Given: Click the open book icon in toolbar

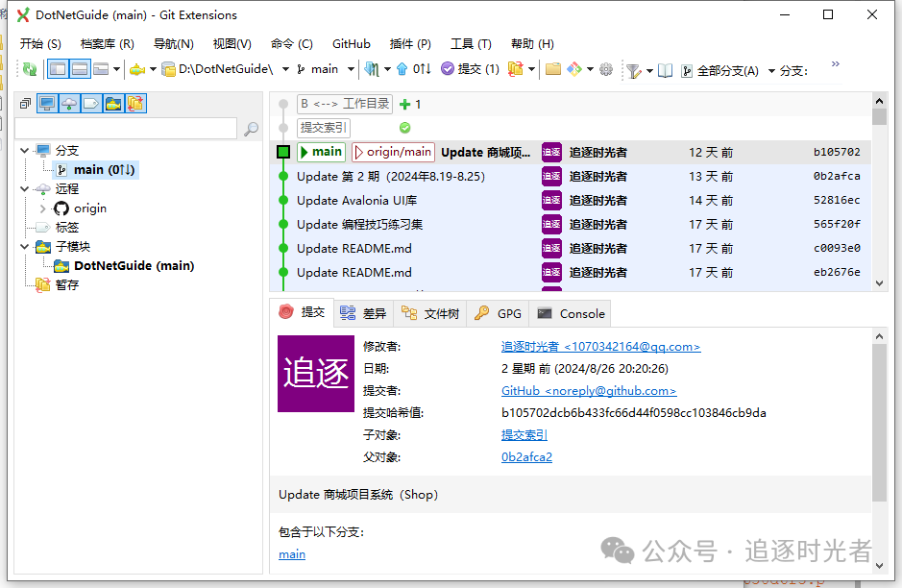Looking at the screenshot, I should click(x=665, y=70).
